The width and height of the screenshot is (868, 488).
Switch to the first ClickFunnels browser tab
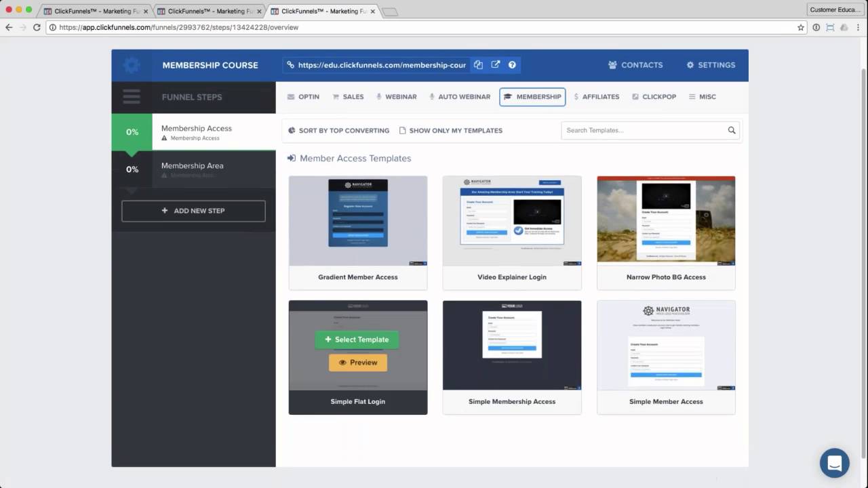click(x=95, y=11)
